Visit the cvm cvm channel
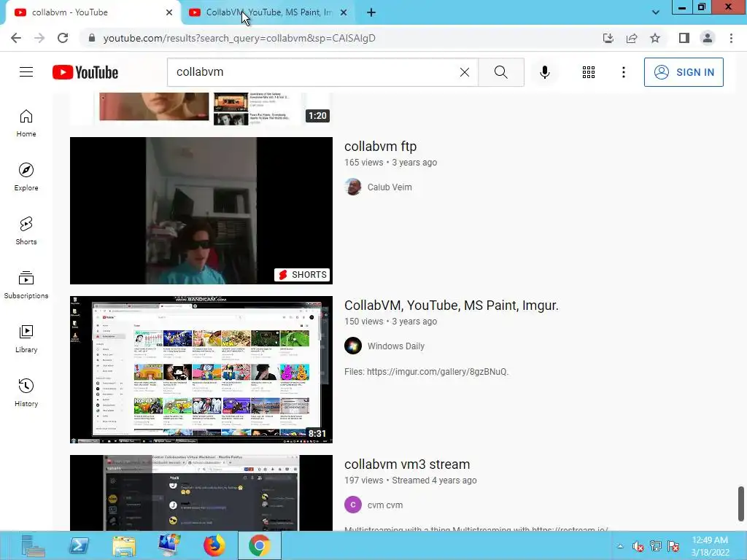 [x=385, y=505]
